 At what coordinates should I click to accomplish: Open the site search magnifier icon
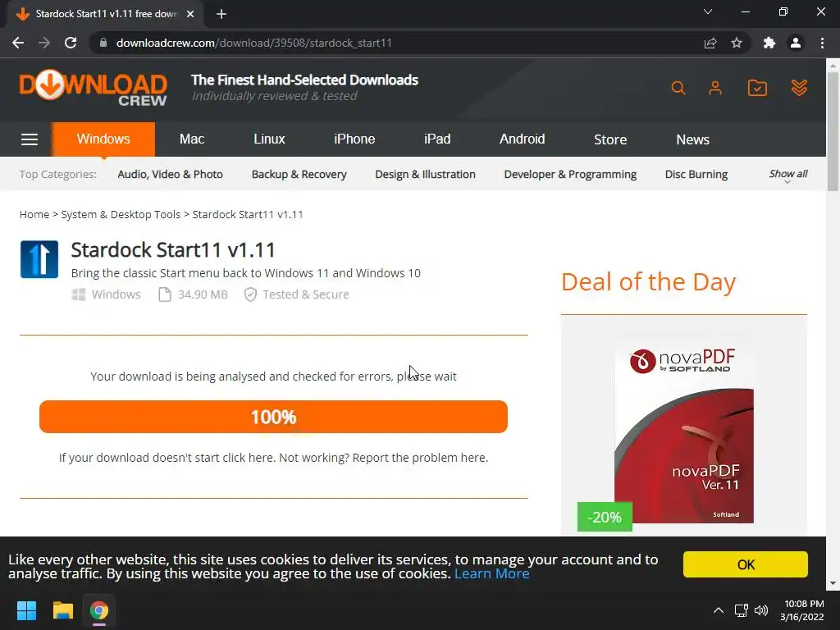[678, 88]
